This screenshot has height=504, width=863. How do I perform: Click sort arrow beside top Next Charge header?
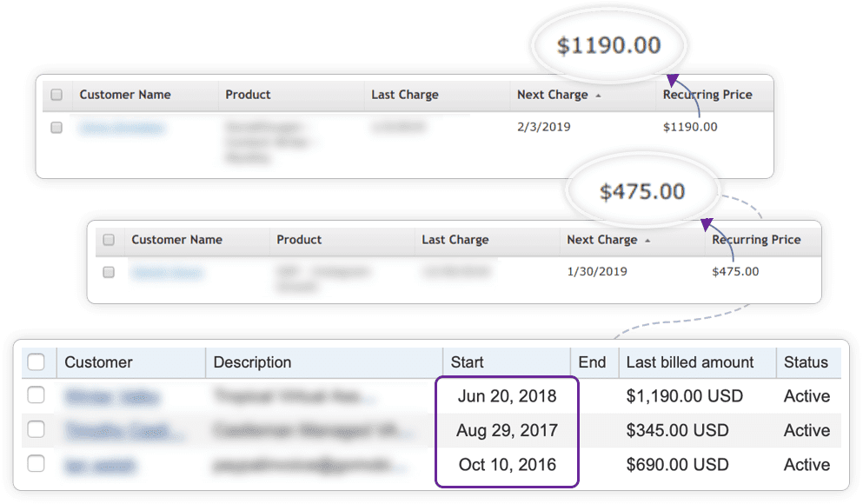pos(598,96)
